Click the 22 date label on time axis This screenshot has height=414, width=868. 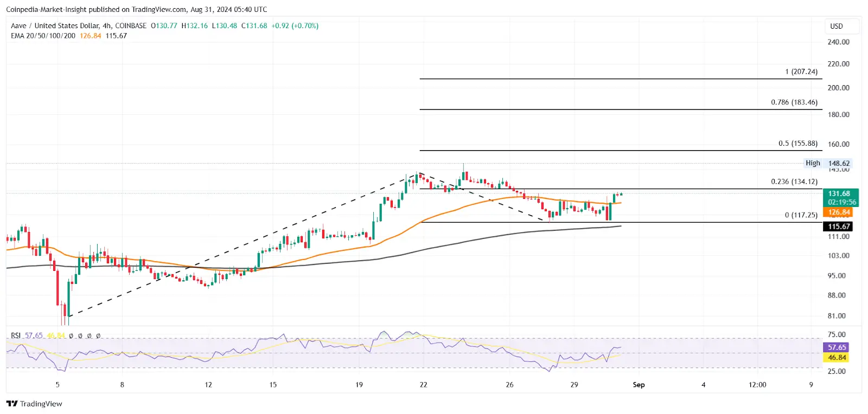423,385
